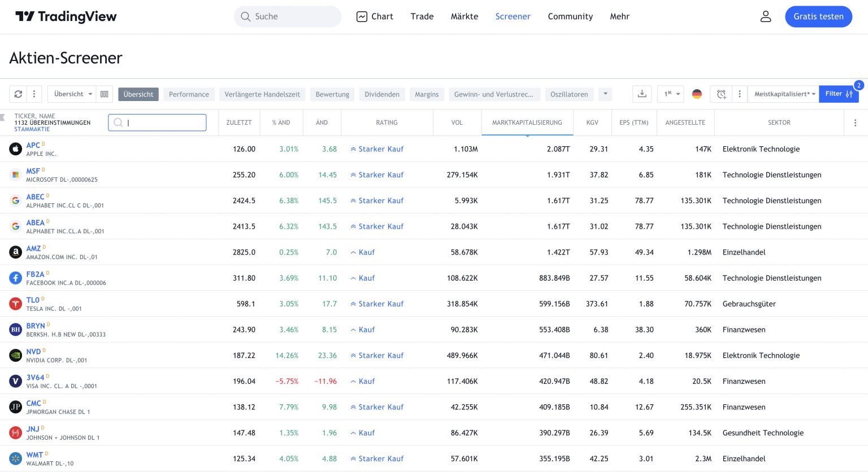
Task: Select the highlighted Übersicht tab
Action: tap(138, 94)
